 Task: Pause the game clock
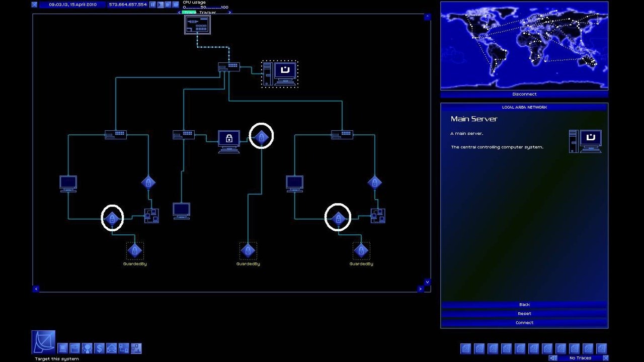click(152, 5)
